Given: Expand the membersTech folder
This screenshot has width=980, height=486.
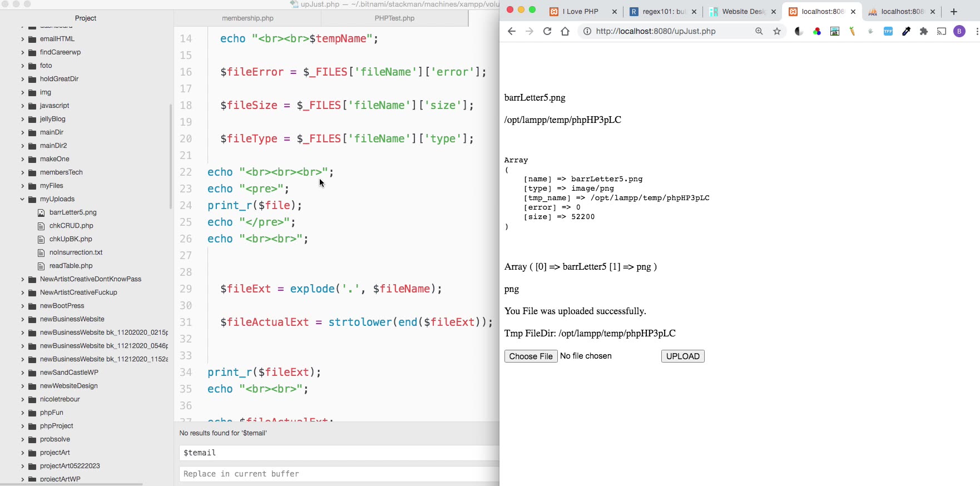Looking at the screenshot, I should (x=22, y=172).
